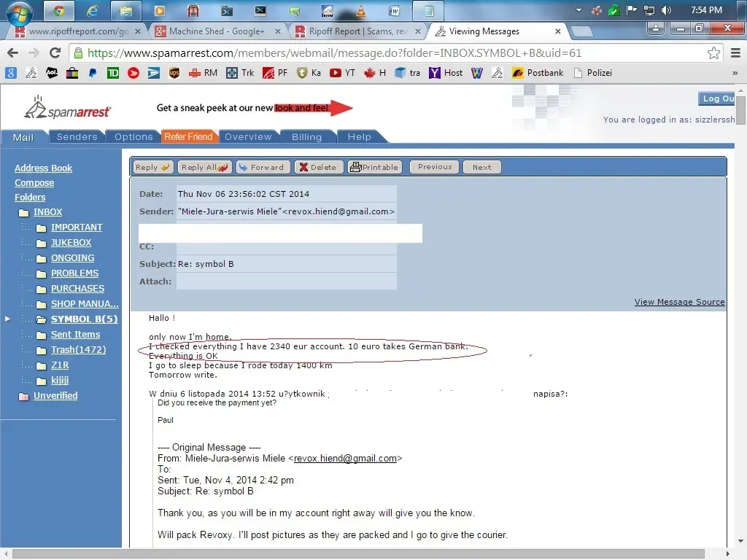
Task: Click the browser back arrow
Action: coord(12,53)
